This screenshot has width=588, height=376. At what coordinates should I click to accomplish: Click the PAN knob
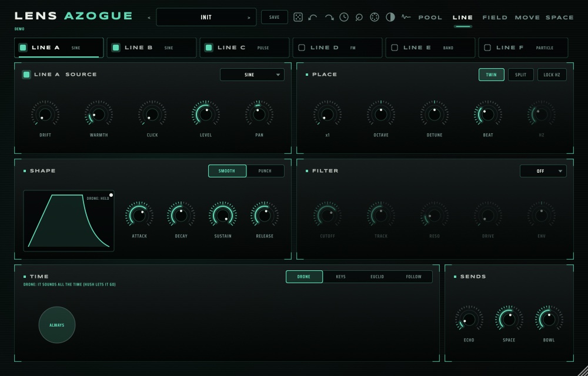[259, 114]
